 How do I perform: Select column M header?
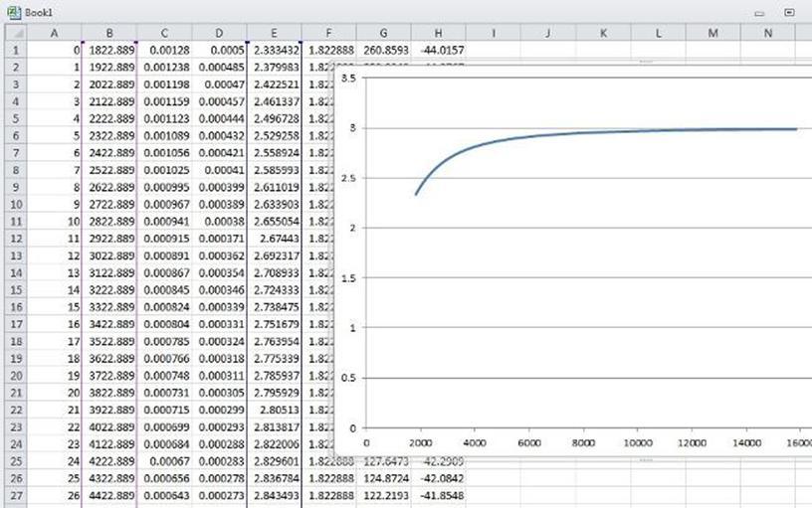[713, 33]
